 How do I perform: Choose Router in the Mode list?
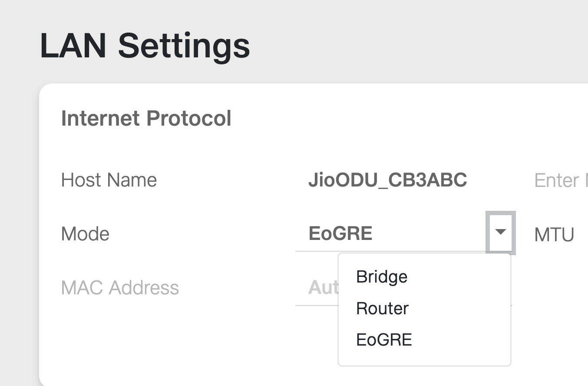382,309
